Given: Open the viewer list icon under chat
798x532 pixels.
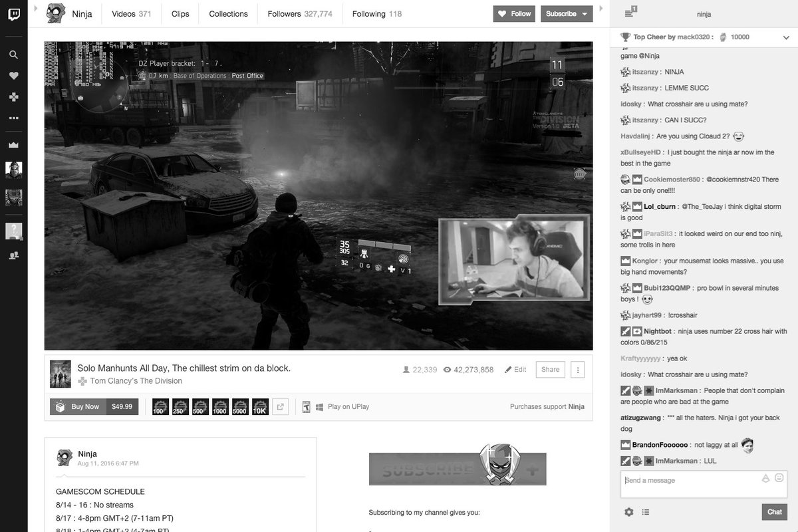Looking at the screenshot, I should [646, 512].
